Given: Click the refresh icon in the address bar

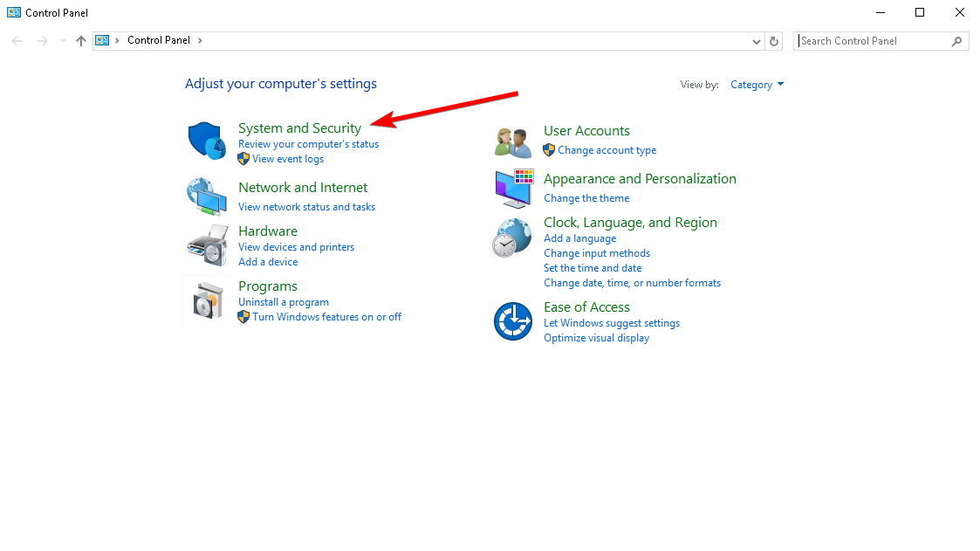Looking at the screenshot, I should pos(775,40).
